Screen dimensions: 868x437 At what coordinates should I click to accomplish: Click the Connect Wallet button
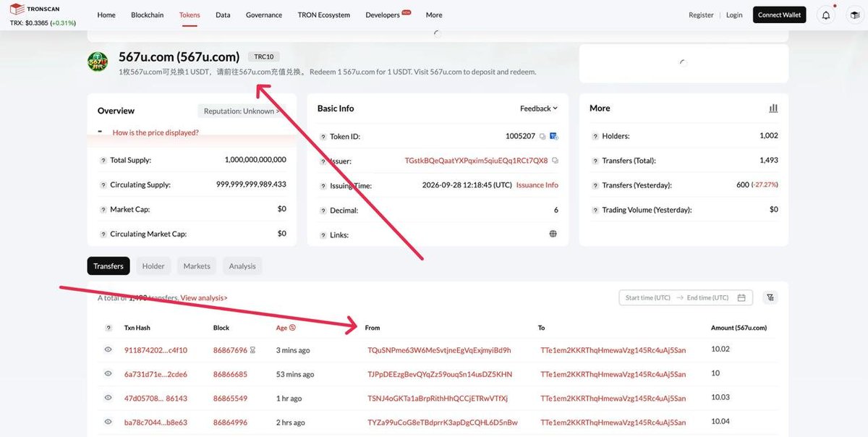coord(780,15)
